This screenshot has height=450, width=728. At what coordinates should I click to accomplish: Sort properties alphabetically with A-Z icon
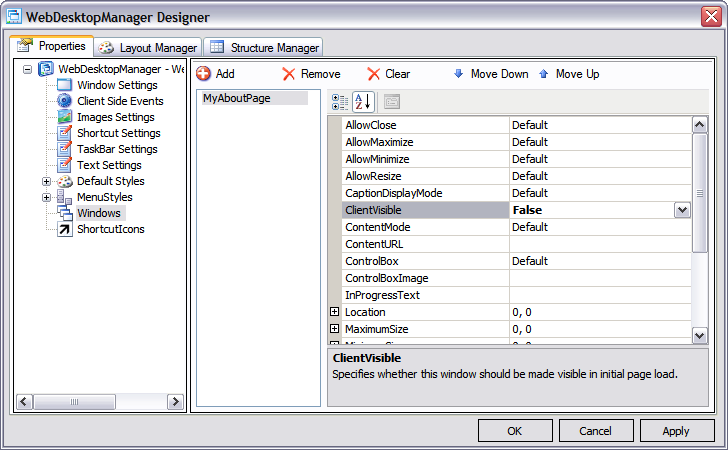(363, 101)
